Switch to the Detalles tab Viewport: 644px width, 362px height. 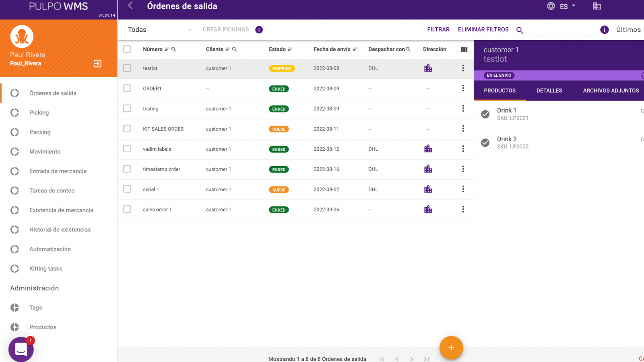click(x=549, y=90)
